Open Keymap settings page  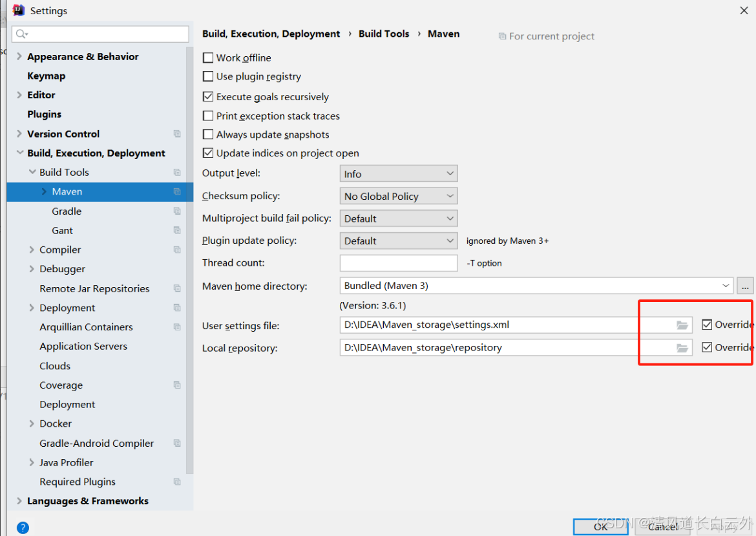coord(47,76)
